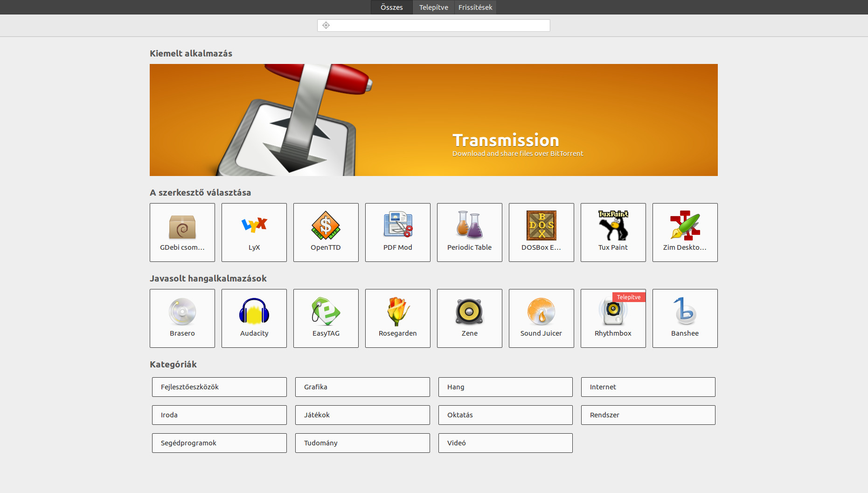
Task: Open the Grafika category
Action: 362,387
